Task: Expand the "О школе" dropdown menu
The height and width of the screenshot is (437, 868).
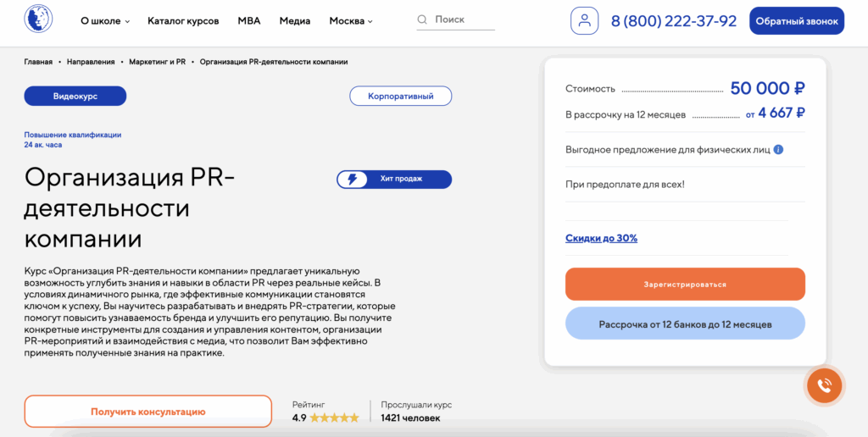Action: pos(105,20)
